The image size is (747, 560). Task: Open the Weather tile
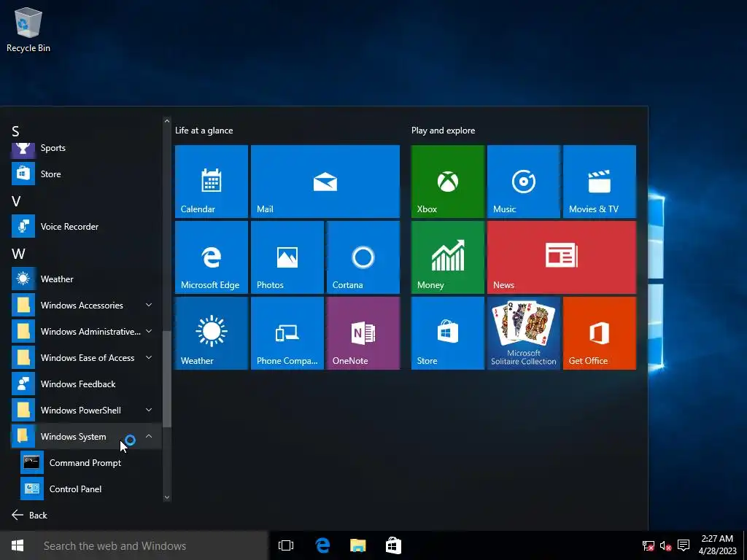[212, 332]
